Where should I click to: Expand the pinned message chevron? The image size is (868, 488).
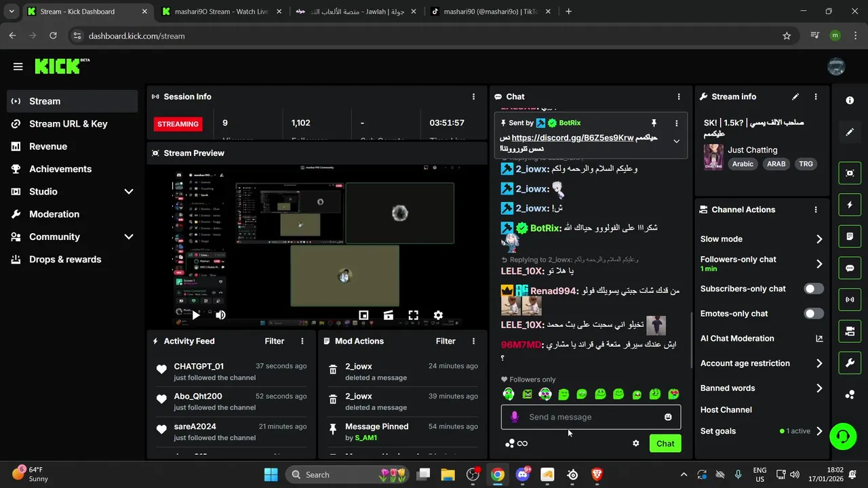tap(676, 141)
